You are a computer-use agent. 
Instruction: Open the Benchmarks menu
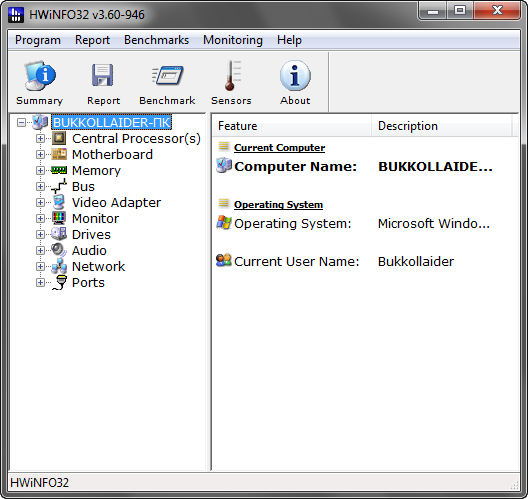157,40
